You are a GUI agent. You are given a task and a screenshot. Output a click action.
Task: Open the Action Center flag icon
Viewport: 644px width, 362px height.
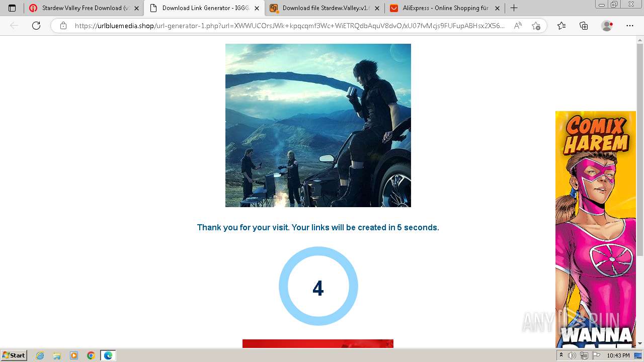[x=596, y=355]
